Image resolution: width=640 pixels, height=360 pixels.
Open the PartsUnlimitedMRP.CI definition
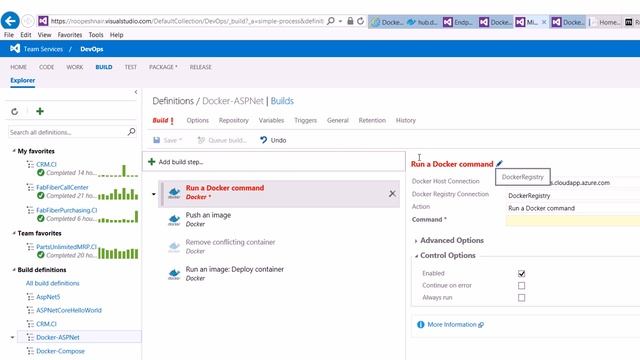pyautogui.click(x=67, y=247)
